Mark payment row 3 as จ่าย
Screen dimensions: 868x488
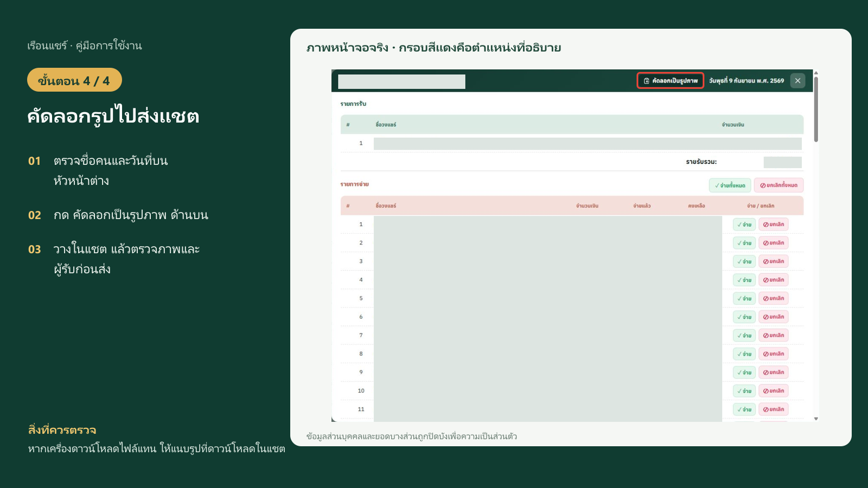coord(744,261)
